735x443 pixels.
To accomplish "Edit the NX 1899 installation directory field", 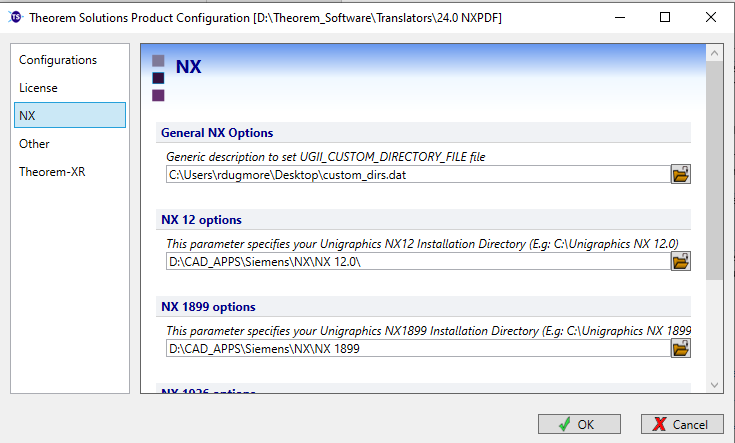I will pyautogui.click(x=418, y=348).
